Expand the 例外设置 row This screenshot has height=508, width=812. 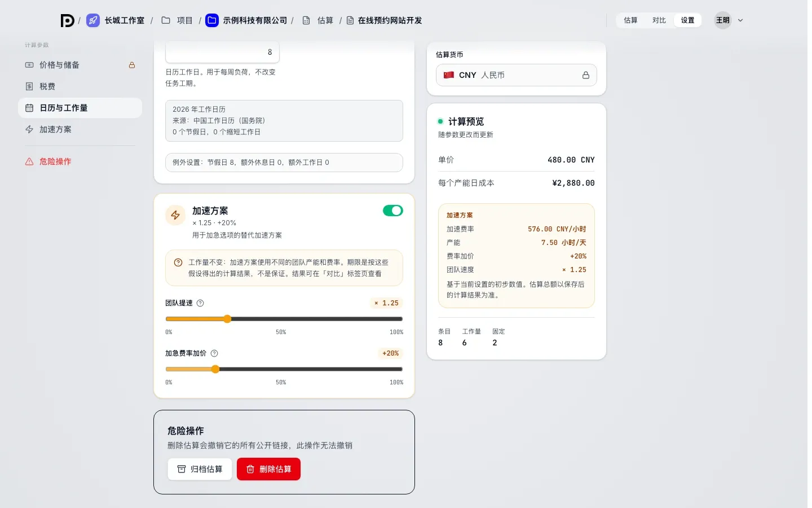coord(284,163)
